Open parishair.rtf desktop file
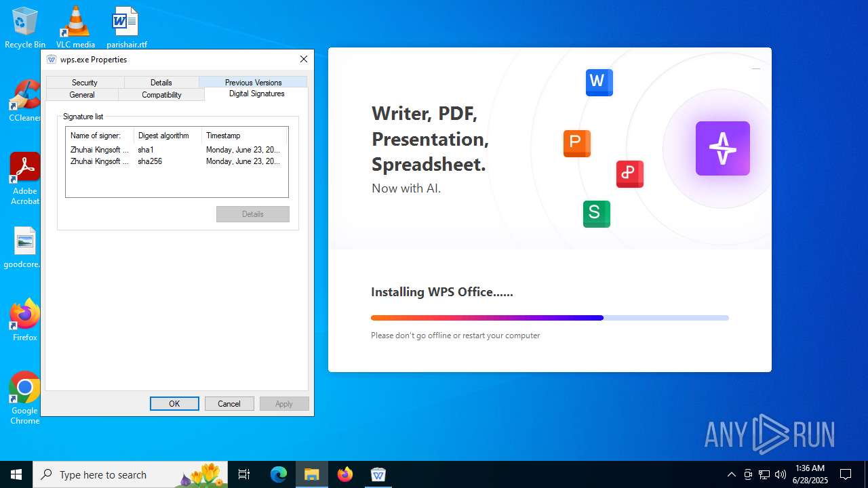This screenshot has height=488, width=868. pos(126,27)
